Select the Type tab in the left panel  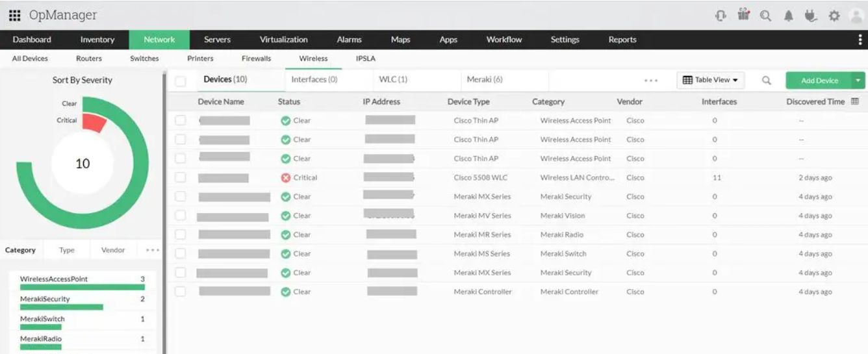(67, 250)
